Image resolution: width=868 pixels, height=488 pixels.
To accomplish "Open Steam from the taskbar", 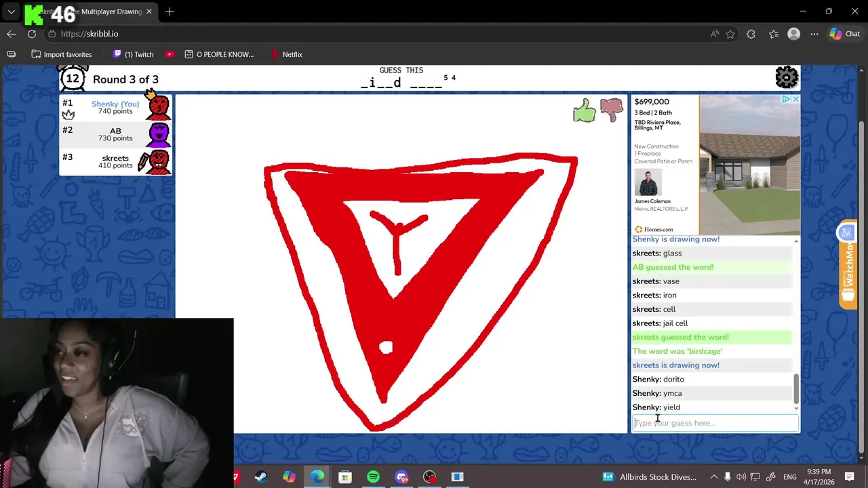I will coord(260,477).
